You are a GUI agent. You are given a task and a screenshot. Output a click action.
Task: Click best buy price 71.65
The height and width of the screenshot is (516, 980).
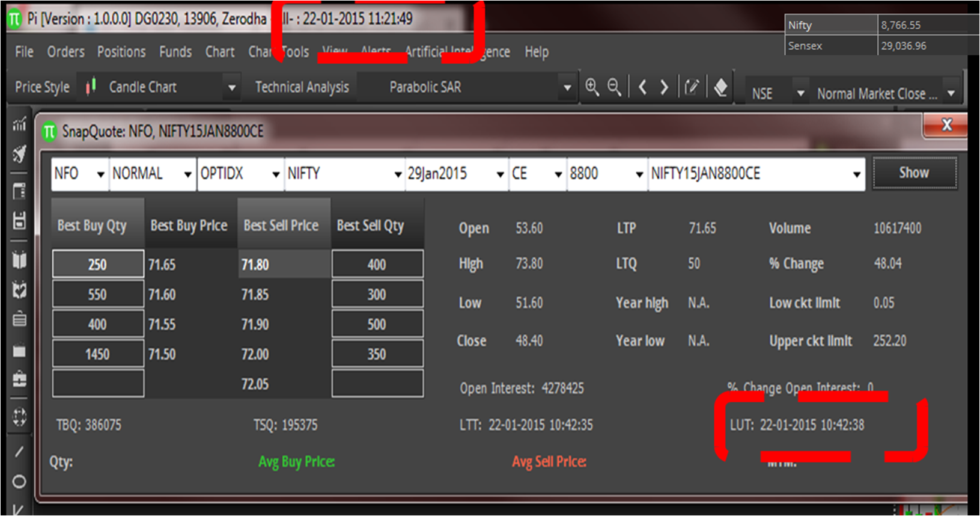point(162,265)
